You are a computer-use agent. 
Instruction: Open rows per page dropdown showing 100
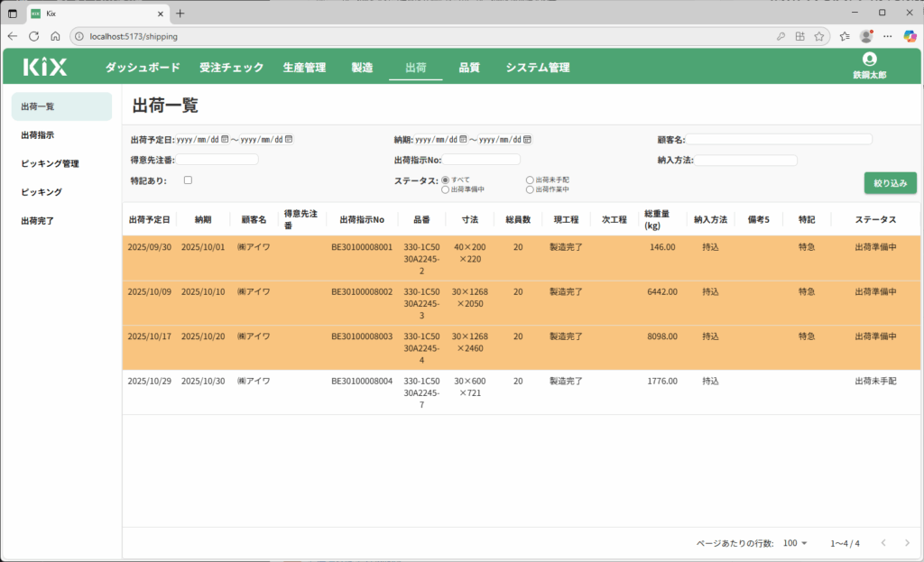pos(796,543)
